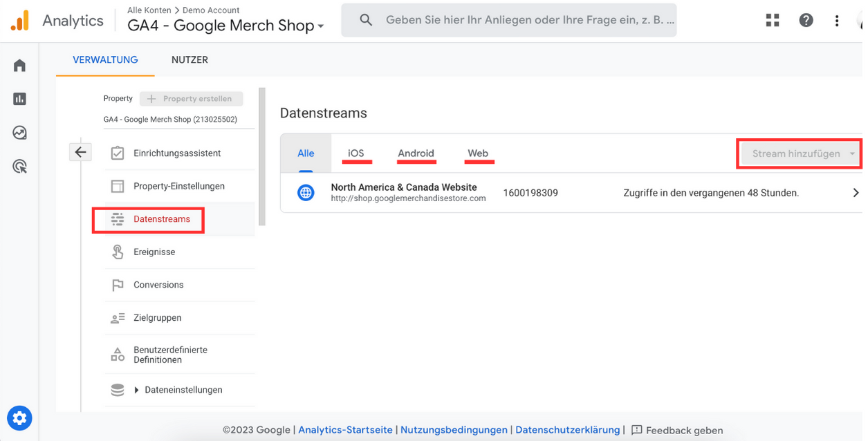The height and width of the screenshot is (441, 868).
Task: Open the Conversions menu item
Action: (180, 285)
